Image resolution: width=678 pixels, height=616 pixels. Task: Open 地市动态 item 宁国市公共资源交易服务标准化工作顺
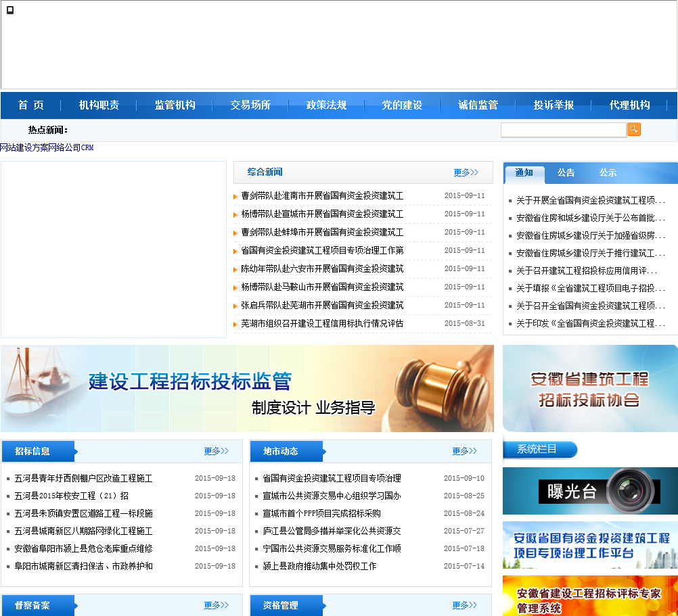pos(332,548)
